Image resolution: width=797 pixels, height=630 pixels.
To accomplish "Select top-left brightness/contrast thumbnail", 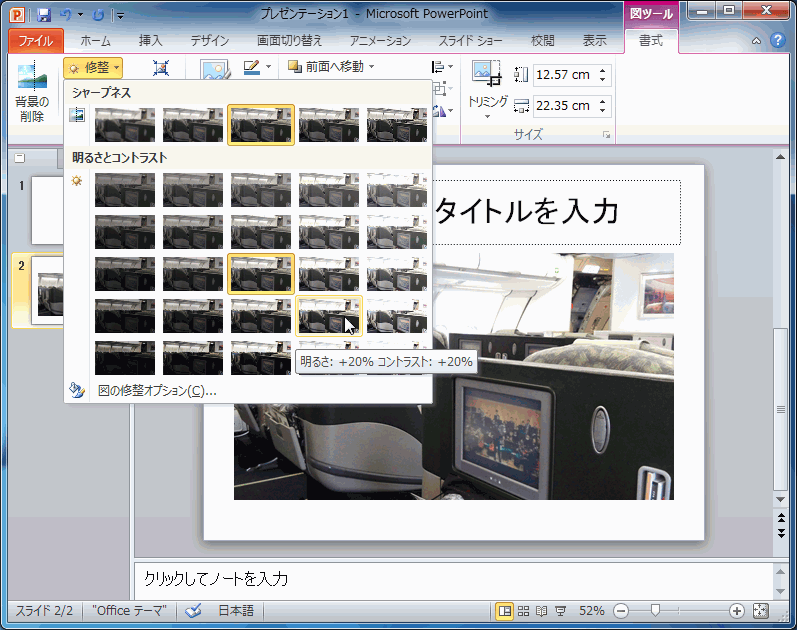I will [125, 190].
